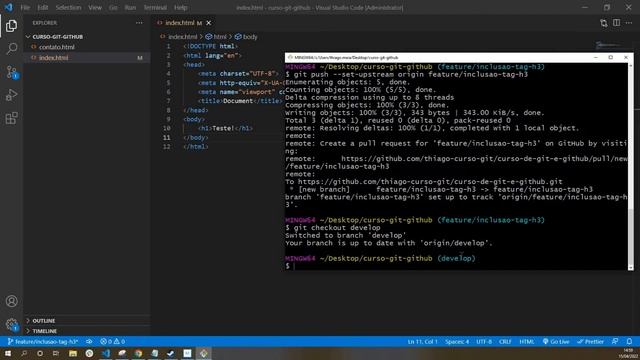Open the Help menu
640x360 pixels.
pyautogui.click(x=180, y=7)
